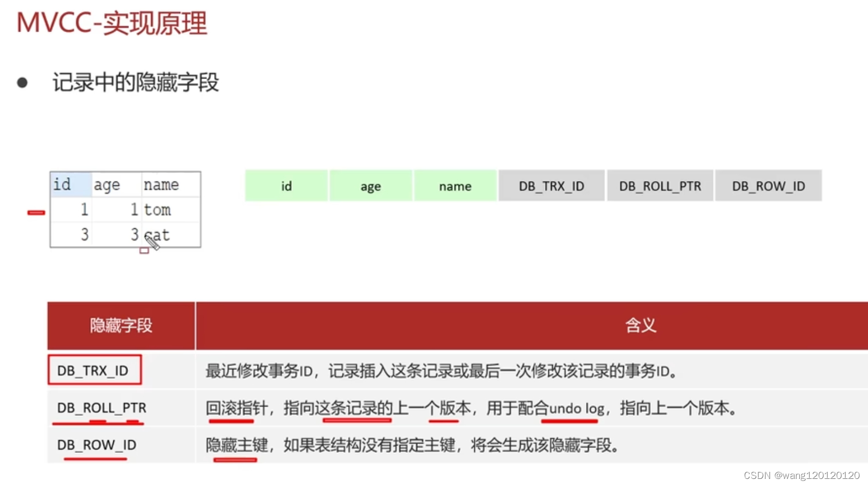Screen dimensions: 868x486
Task: Click the gray DB_ROW_ID field box
Action: coord(768,186)
